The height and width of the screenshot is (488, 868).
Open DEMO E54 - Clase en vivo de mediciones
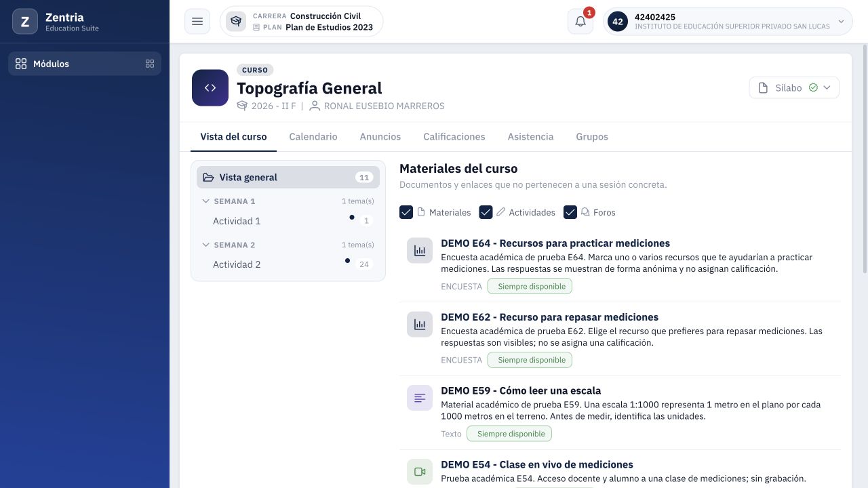tap(537, 465)
